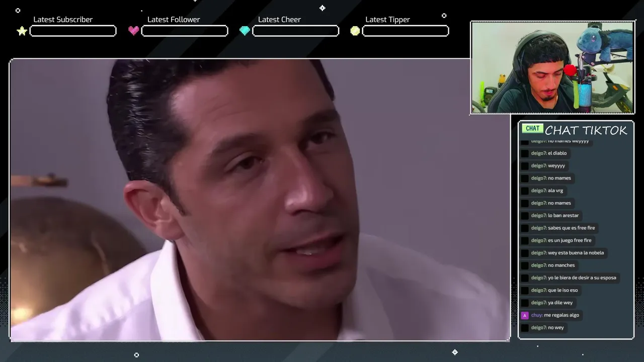Viewport: 644px width, 362px height.
Task: Click chuy's message 'me regalas algo'
Action: pos(561,315)
